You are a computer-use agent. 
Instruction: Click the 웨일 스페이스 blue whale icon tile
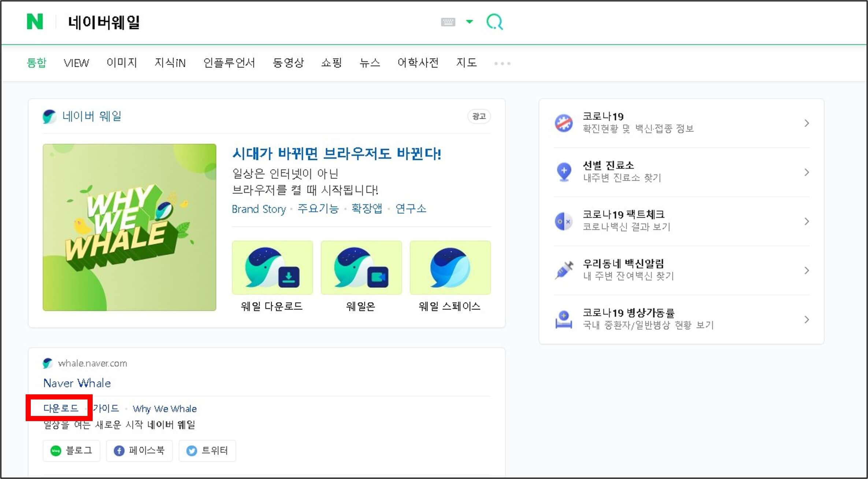[450, 268]
